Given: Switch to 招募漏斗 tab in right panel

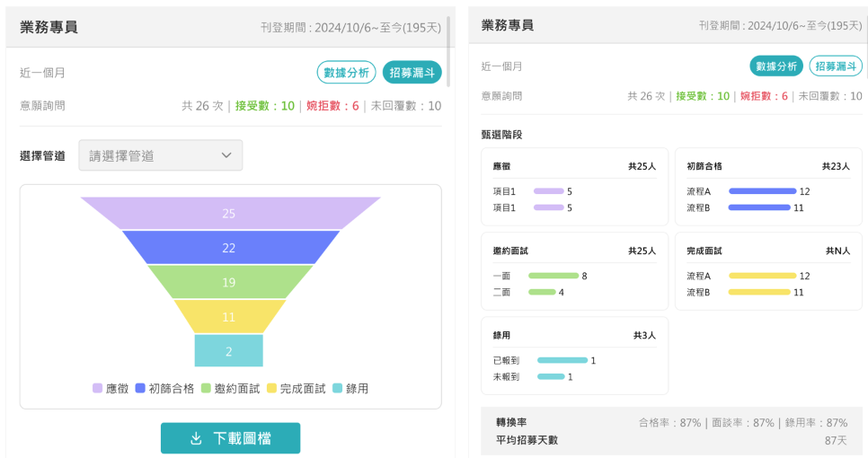Looking at the screenshot, I should (x=836, y=66).
